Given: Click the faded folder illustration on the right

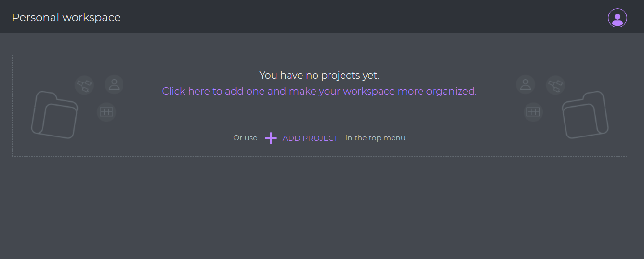Looking at the screenshot, I should [585, 115].
